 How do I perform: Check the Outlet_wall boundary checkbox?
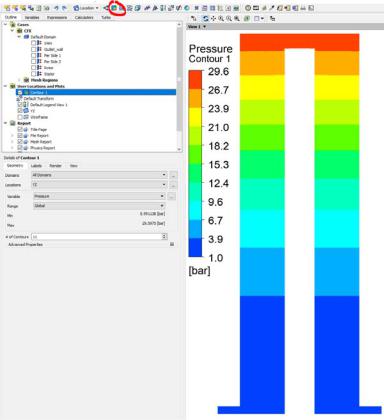click(33, 49)
